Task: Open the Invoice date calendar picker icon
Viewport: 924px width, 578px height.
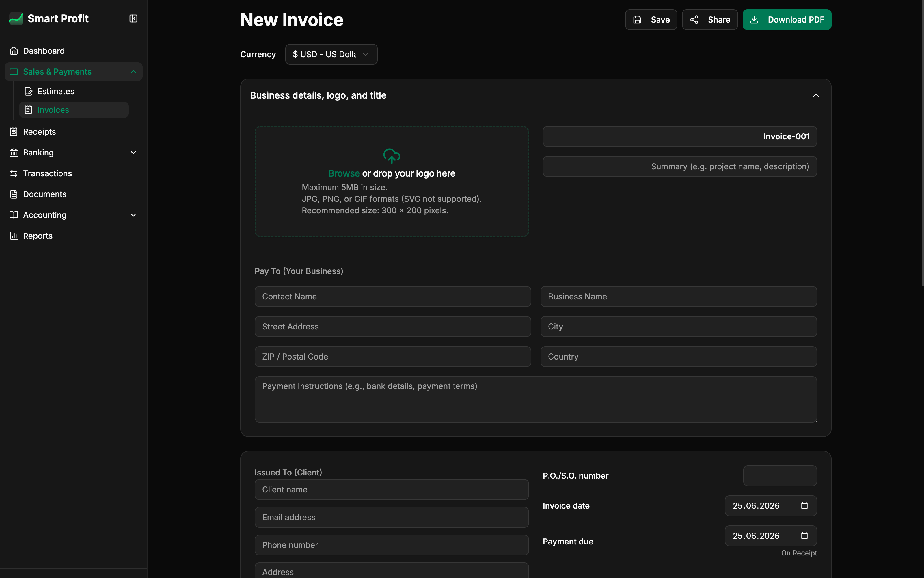Action: [804, 505]
